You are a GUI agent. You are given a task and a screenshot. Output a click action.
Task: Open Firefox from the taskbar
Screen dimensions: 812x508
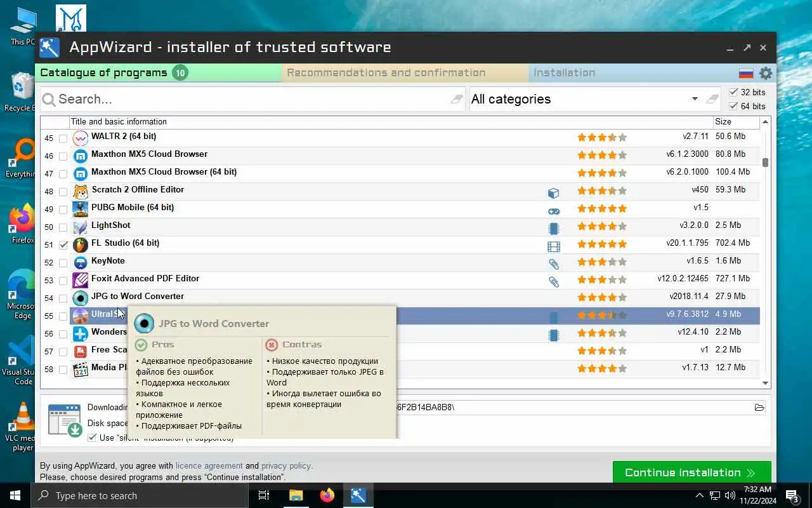coord(327,495)
